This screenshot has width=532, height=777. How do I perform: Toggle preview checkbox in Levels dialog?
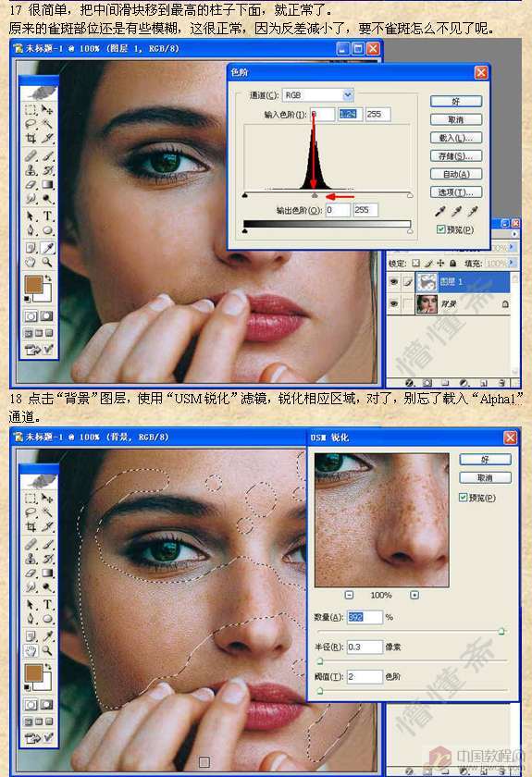point(440,229)
